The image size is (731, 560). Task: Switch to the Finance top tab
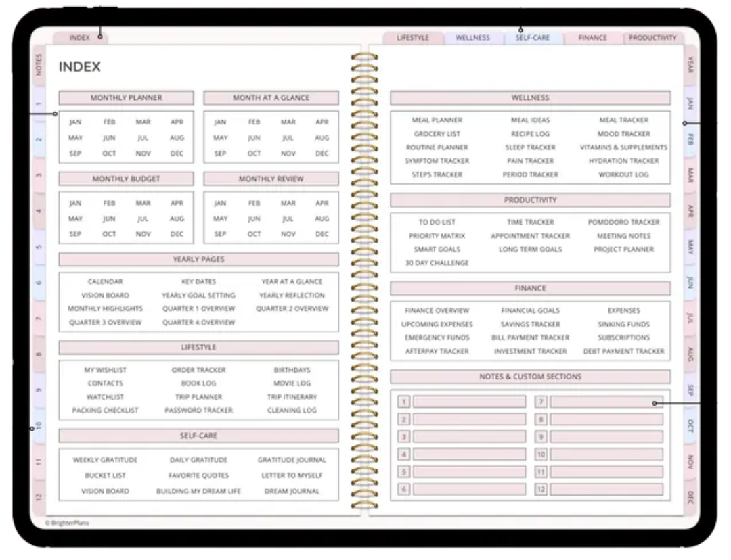click(x=592, y=38)
